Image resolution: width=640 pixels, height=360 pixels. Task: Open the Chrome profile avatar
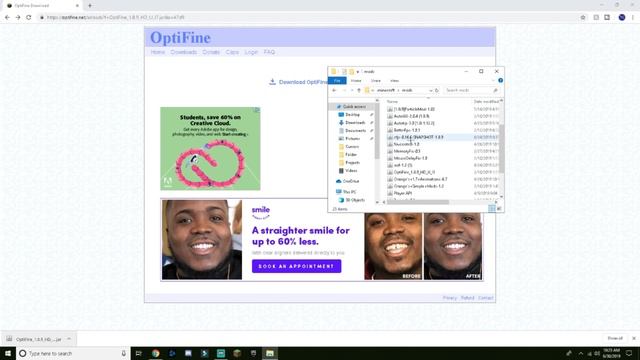pyautogui.click(x=622, y=18)
